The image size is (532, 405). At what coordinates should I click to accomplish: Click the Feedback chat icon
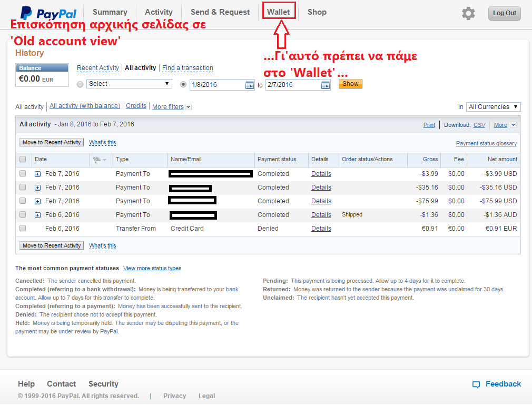(476, 384)
